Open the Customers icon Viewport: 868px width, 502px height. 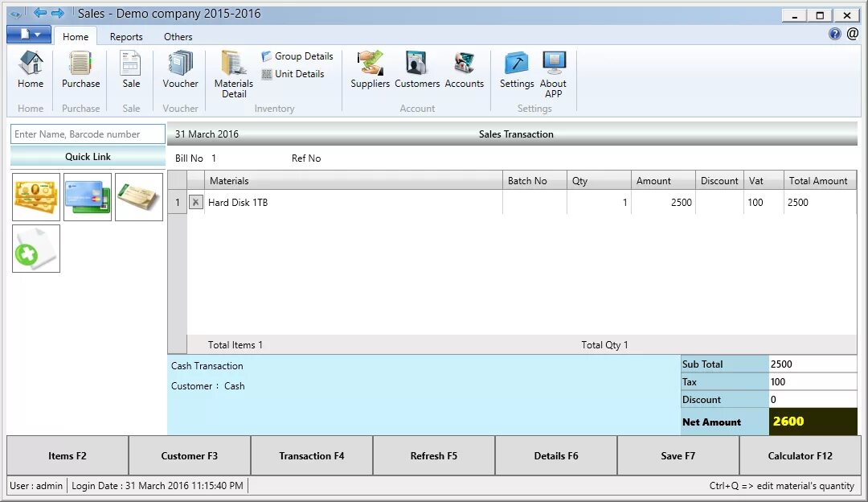pos(417,69)
